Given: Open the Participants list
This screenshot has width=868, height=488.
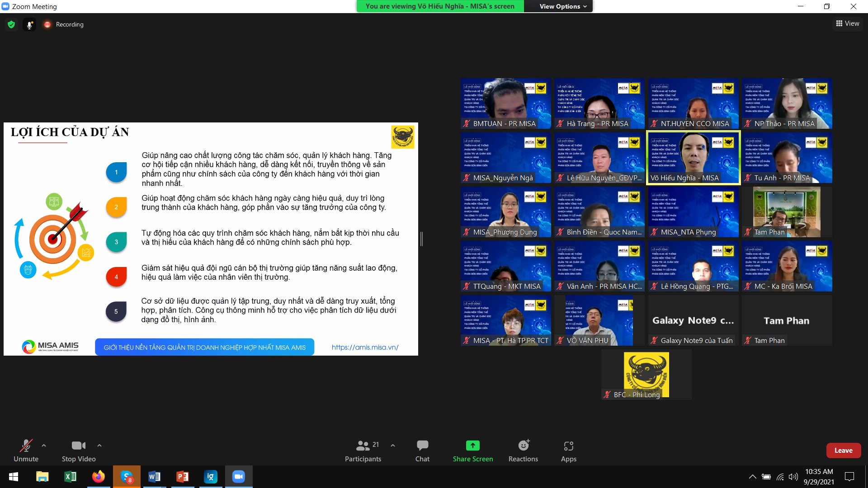Looking at the screenshot, I should pyautogui.click(x=363, y=450).
